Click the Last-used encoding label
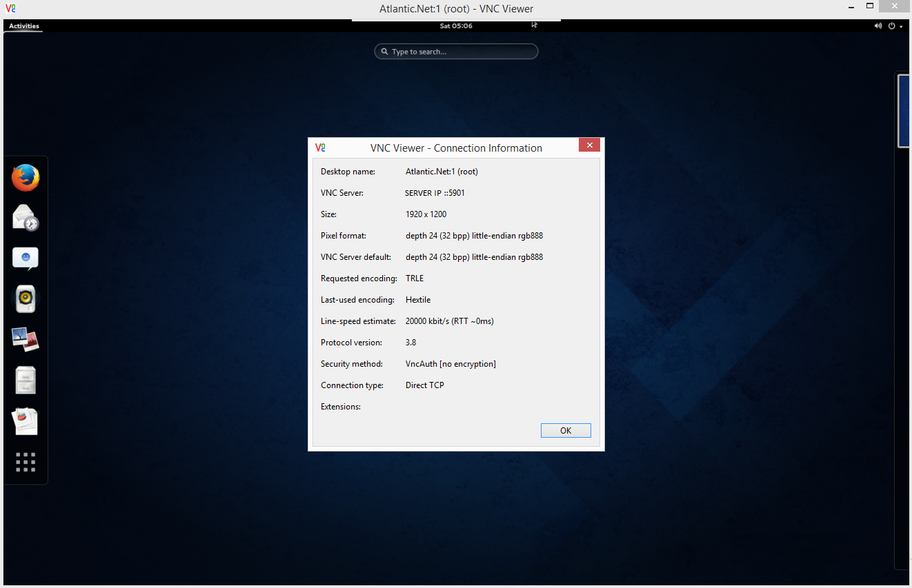The width and height of the screenshot is (912, 588). point(358,300)
